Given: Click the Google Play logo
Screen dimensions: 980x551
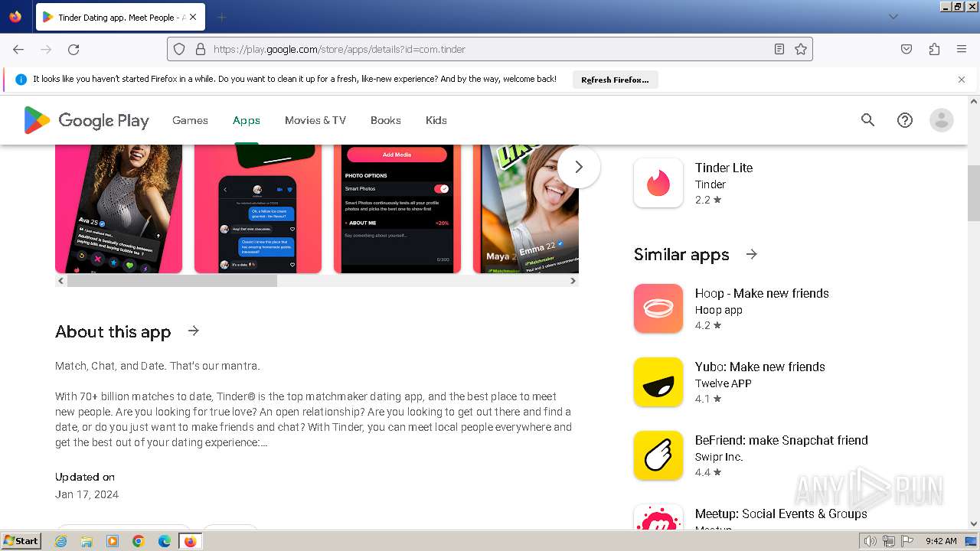Looking at the screenshot, I should (x=86, y=120).
